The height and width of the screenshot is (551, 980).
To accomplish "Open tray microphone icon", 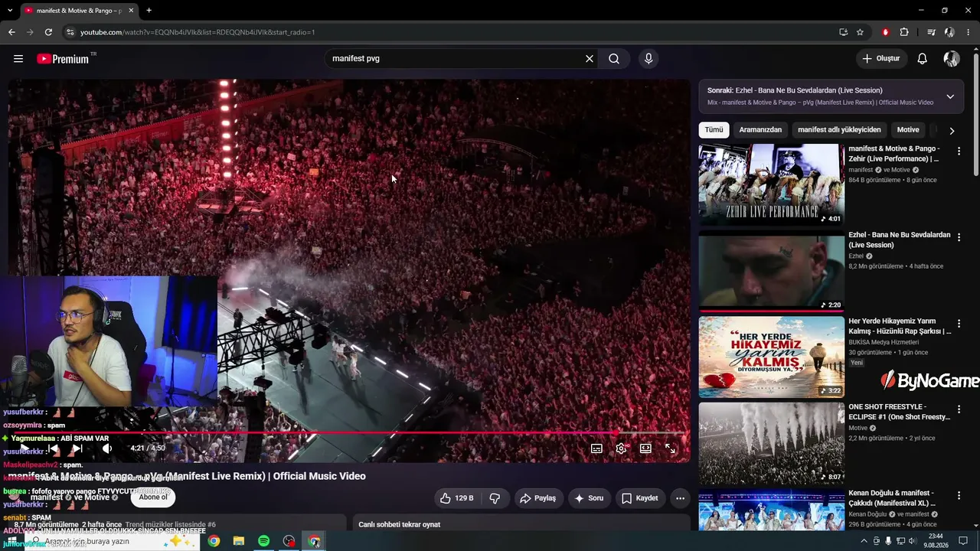I will [888, 541].
